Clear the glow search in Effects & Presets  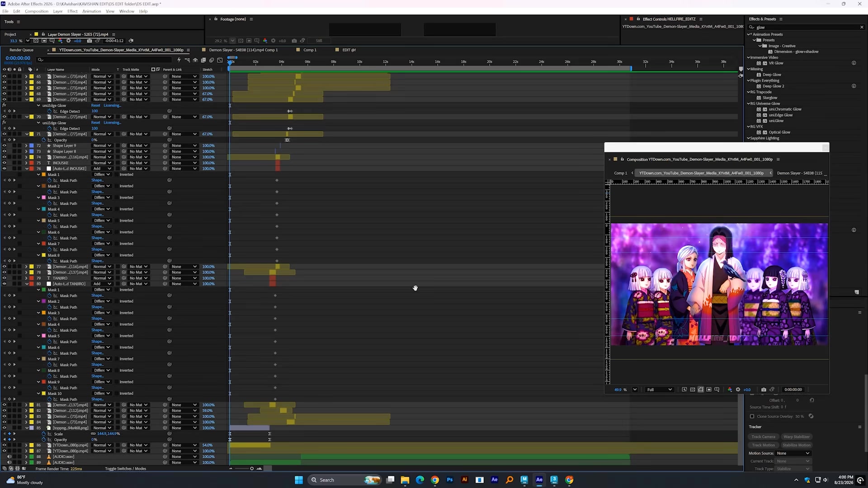[x=862, y=27]
